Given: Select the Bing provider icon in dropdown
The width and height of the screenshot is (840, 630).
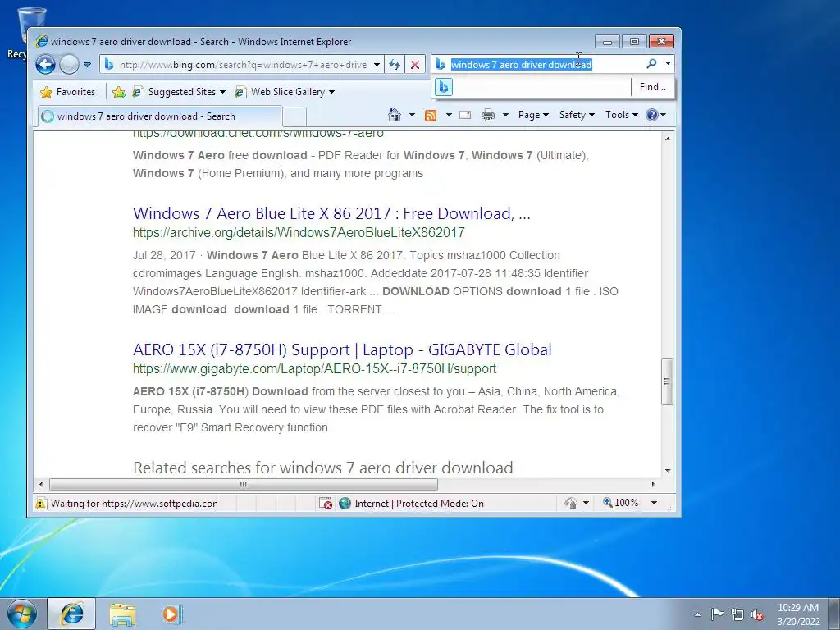Looking at the screenshot, I should click(444, 87).
